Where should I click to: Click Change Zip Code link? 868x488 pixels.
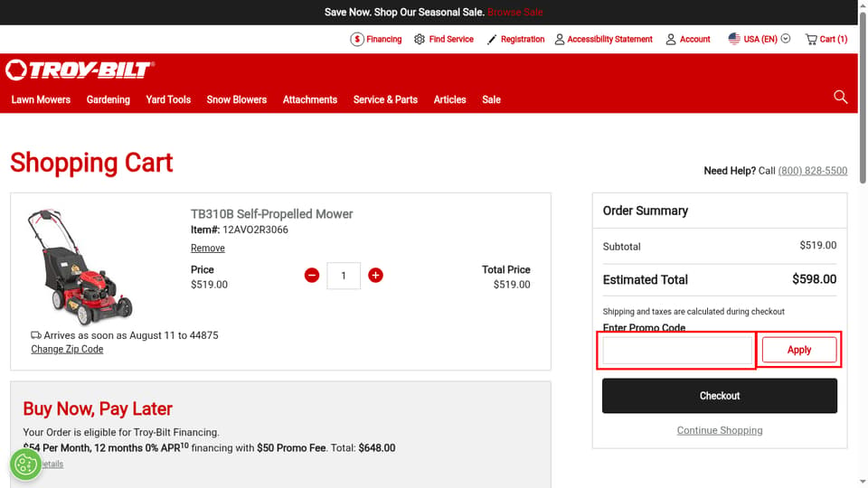pyautogui.click(x=67, y=349)
